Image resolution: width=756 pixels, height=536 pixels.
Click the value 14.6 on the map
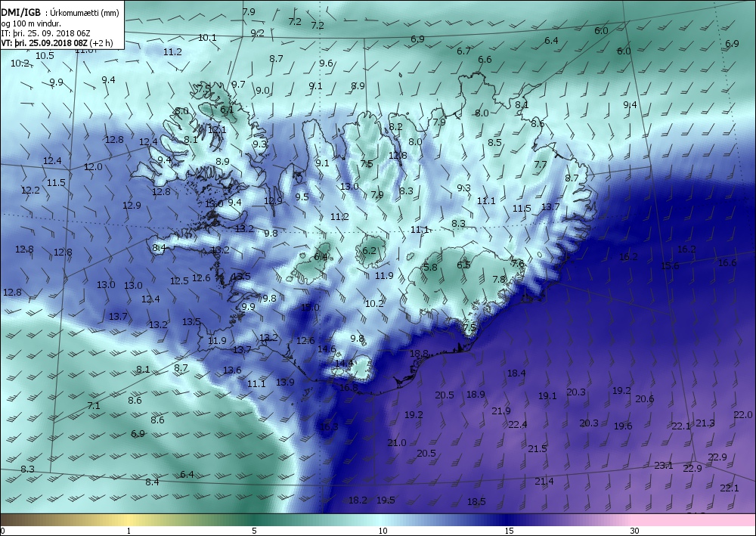point(327,349)
